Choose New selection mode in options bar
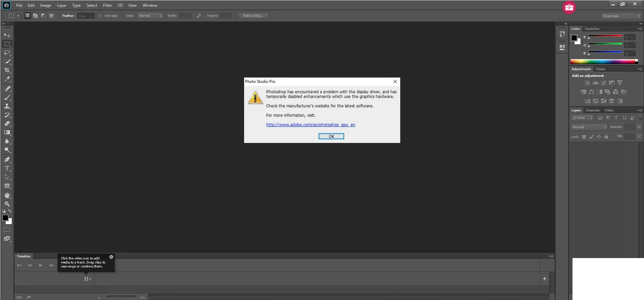 pos(28,15)
